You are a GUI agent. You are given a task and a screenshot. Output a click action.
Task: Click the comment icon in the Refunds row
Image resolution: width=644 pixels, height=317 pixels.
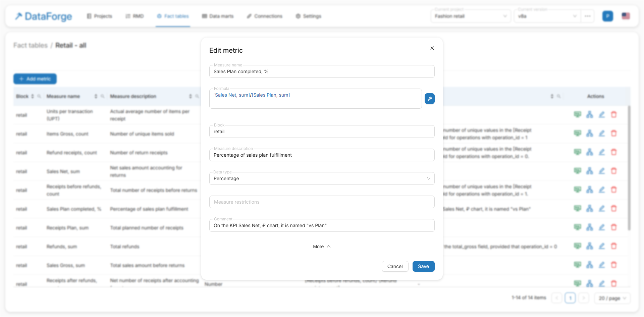577,246
